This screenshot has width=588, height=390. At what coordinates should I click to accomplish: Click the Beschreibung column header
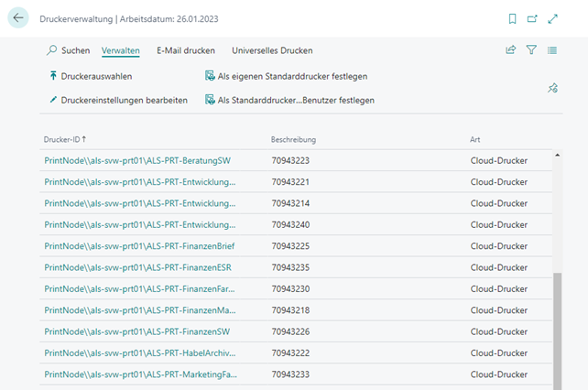tap(293, 139)
